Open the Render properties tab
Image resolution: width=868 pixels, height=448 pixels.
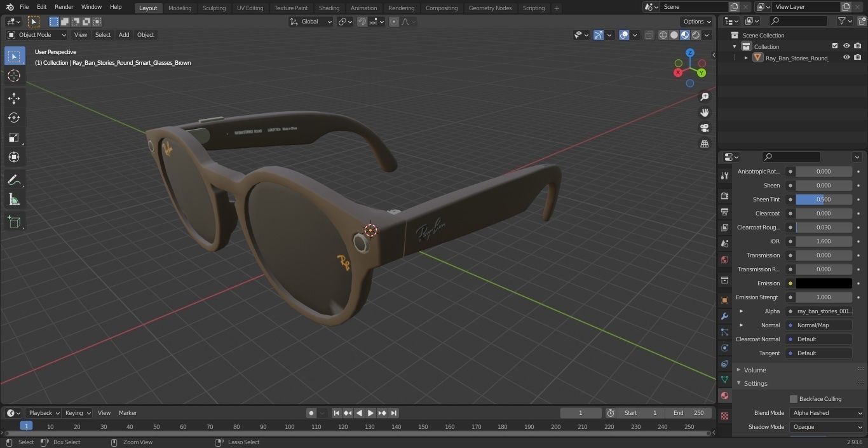(x=724, y=196)
